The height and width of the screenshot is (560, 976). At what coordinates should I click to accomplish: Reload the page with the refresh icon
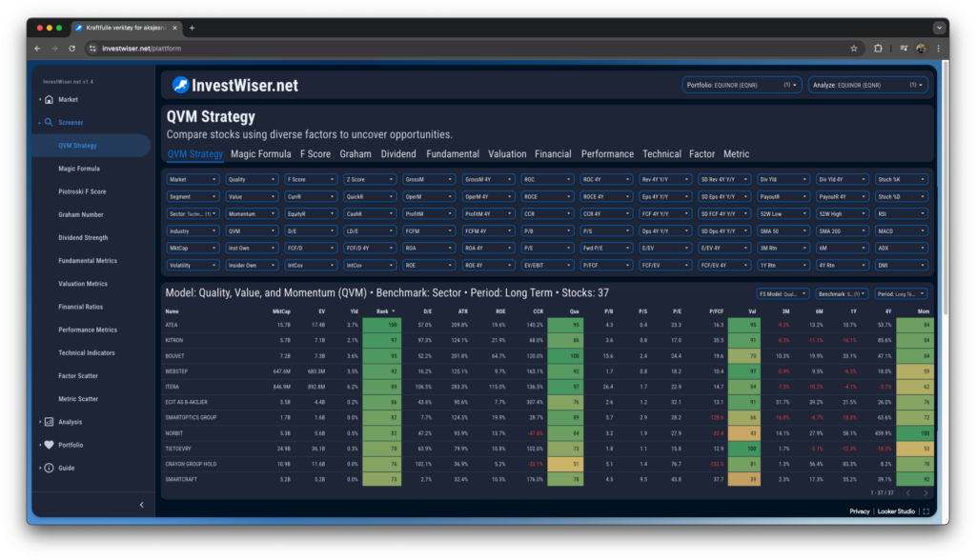71,49
